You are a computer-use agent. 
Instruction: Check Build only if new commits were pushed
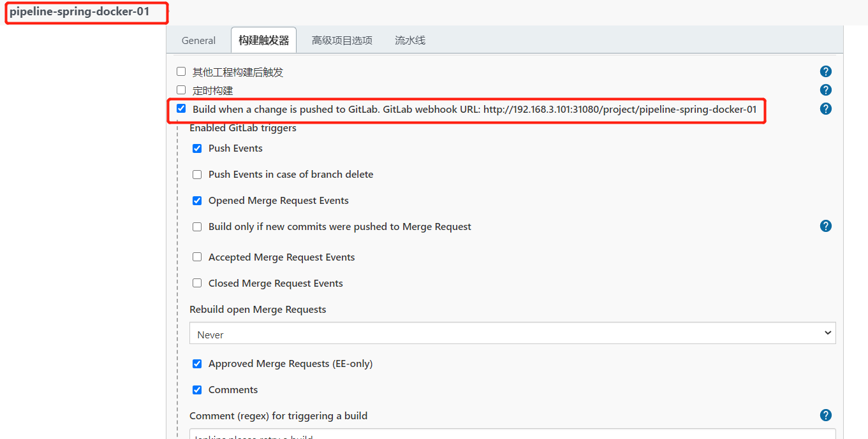pyautogui.click(x=197, y=226)
